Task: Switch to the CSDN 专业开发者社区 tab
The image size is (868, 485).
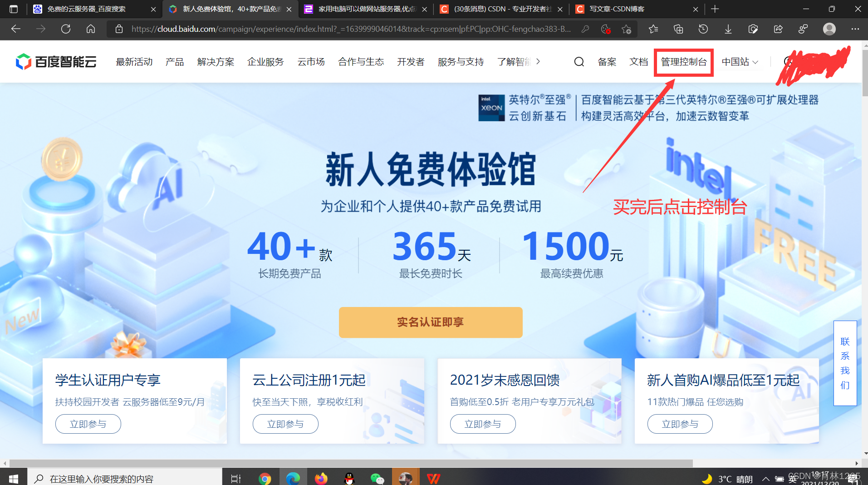Action: [x=502, y=9]
